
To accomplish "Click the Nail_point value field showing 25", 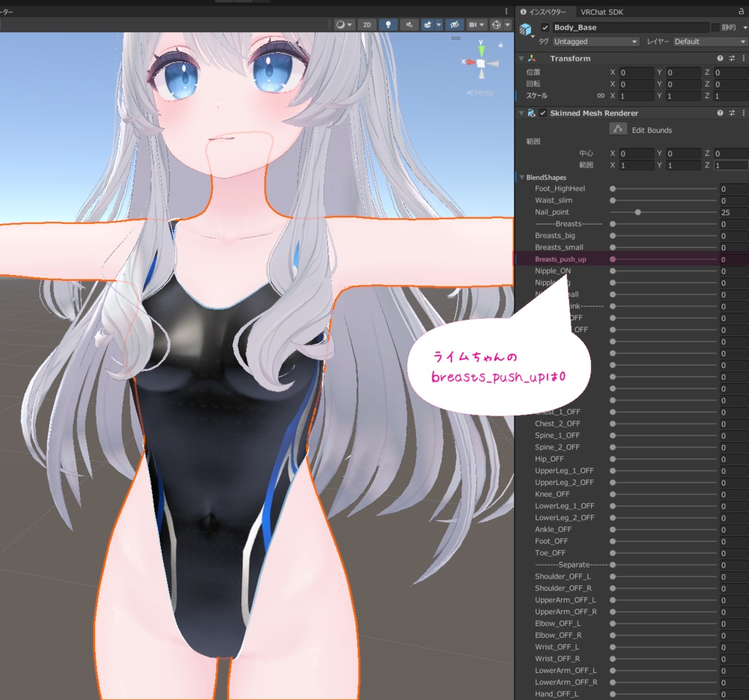I will click(734, 213).
